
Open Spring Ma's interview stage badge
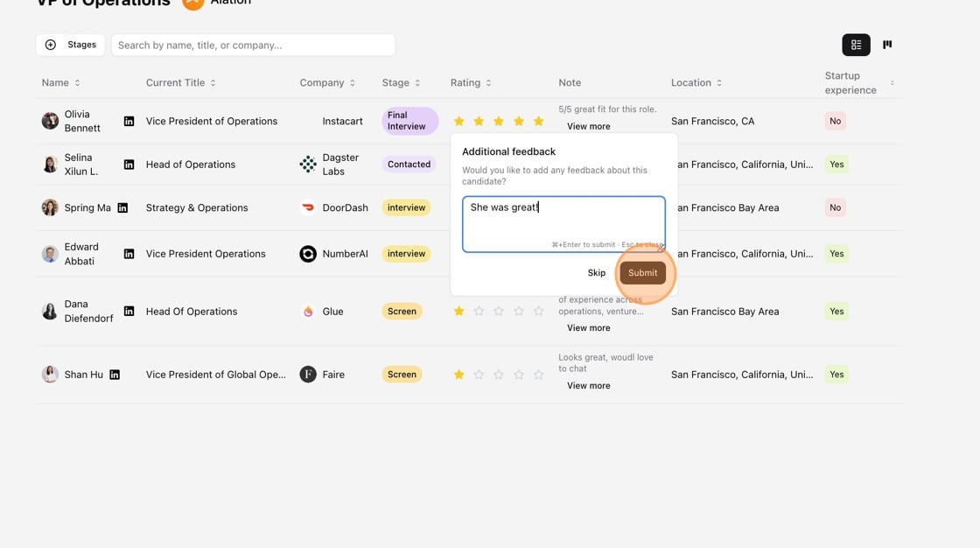pyautogui.click(x=406, y=207)
